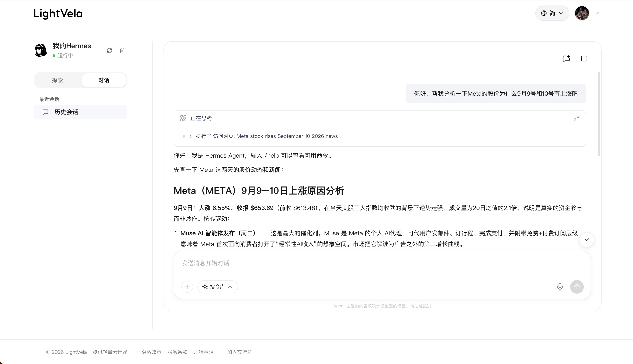
Task: Start a new chat with the plus-bubble icon
Action: (566, 59)
